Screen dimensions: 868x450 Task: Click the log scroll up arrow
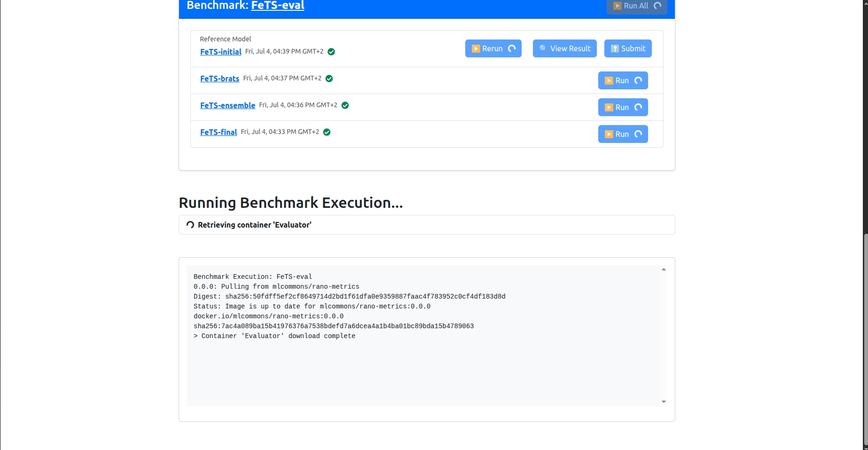point(664,269)
